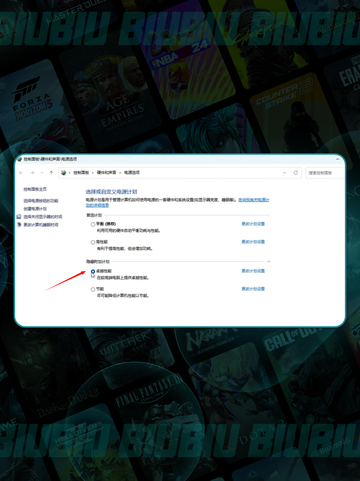Click the power plan icon in address bar
The image size is (360, 481).
pyautogui.click(x=64, y=173)
